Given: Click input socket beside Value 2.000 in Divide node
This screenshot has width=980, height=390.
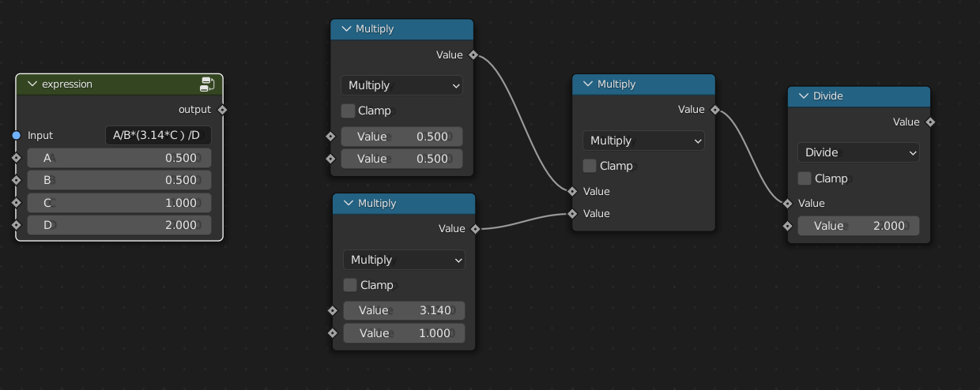Looking at the screenshot, I should pos(788,226).
